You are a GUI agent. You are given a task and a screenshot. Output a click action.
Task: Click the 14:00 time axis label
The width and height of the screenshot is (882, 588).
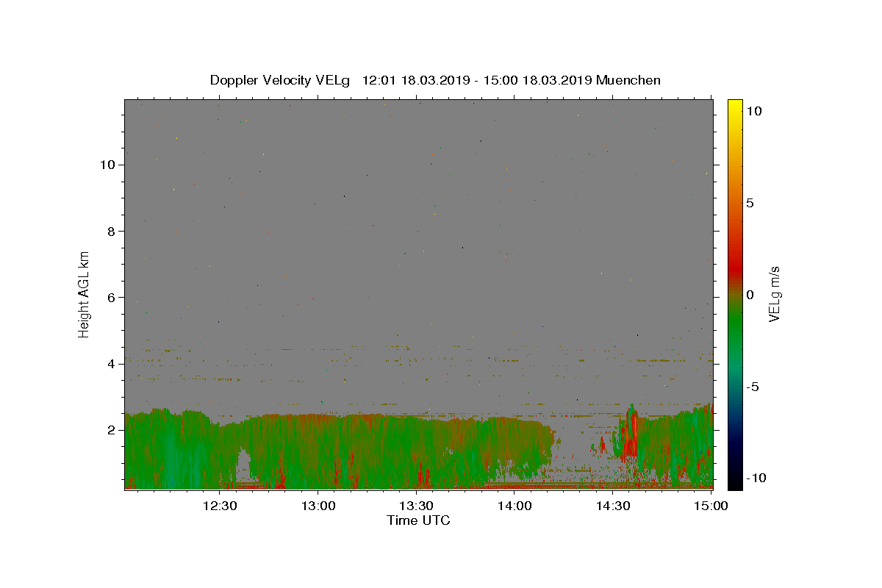point(514,506)
